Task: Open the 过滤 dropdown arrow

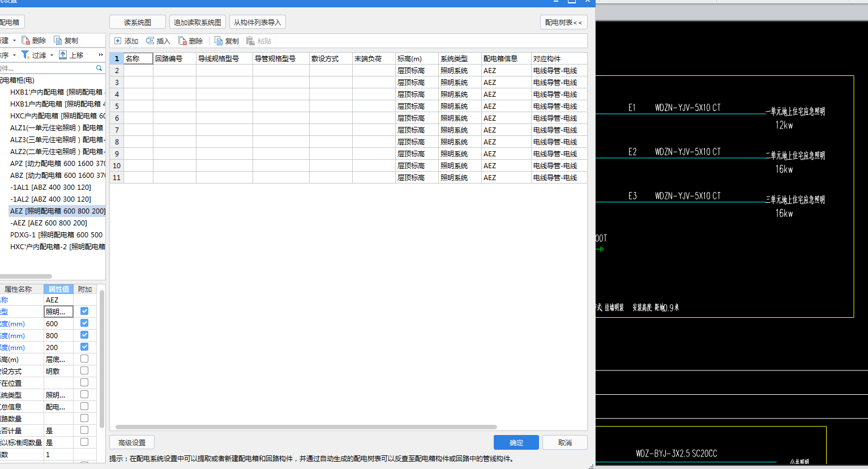Action: 52,56
